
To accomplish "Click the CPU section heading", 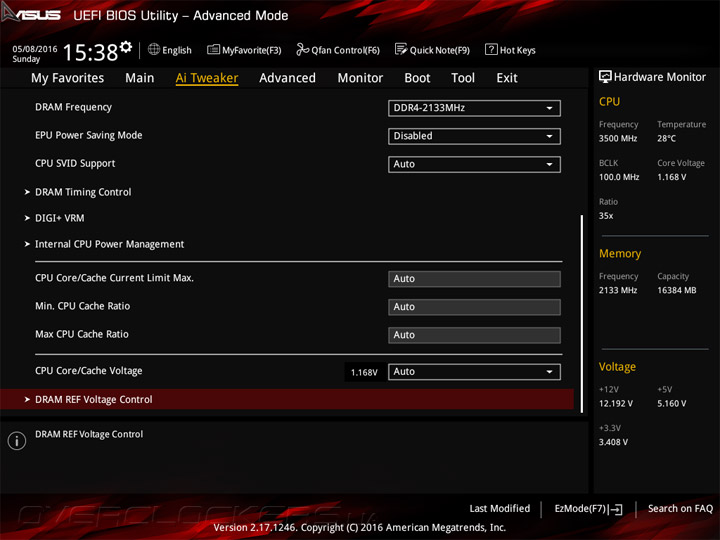I will tap(609, 101).
